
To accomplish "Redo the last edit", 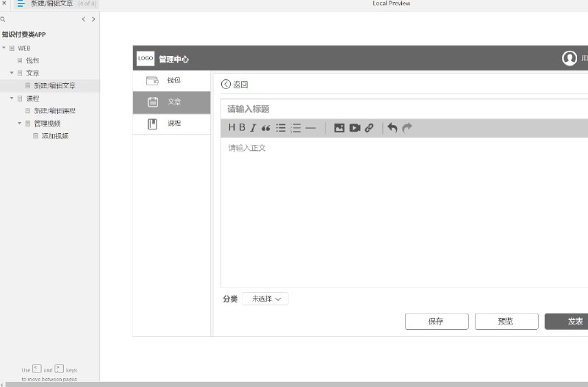I will (x=407, y=128).
